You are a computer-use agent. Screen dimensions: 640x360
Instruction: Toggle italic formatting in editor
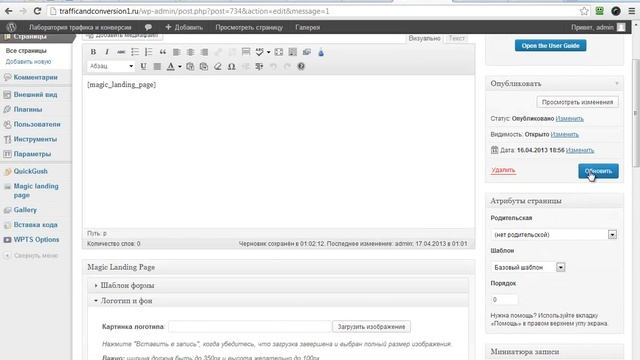click(x=107, y=52)
